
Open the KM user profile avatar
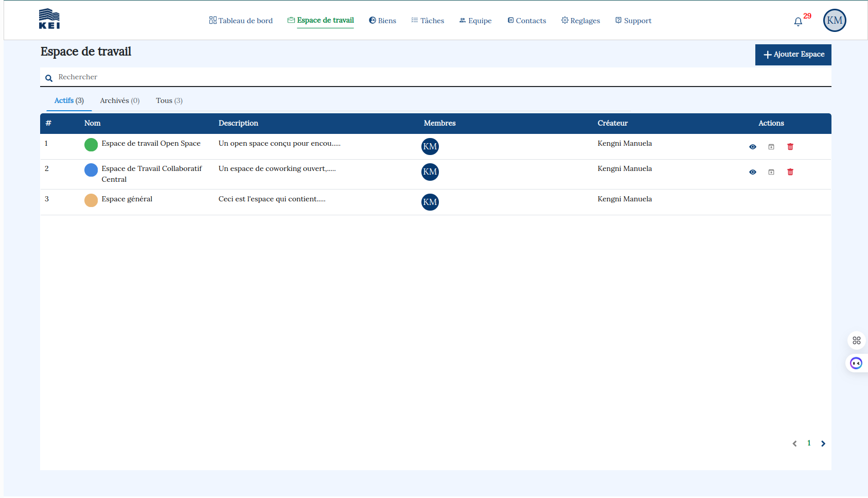835,21
